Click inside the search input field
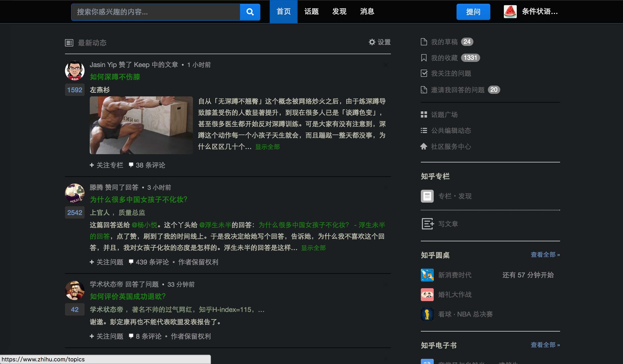The width and height of the screenshot is (623, 364). 156,12
